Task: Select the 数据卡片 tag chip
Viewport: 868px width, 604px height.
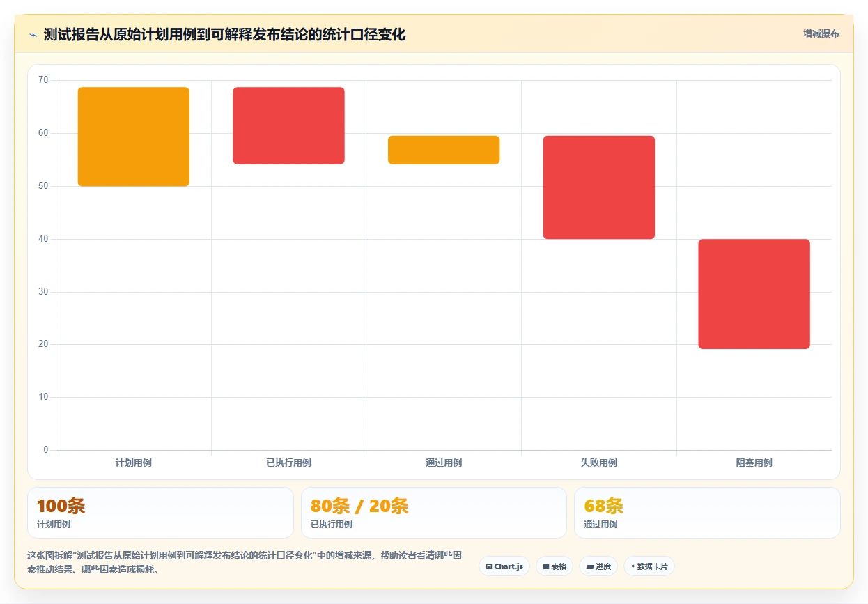Action: (649, 566)
